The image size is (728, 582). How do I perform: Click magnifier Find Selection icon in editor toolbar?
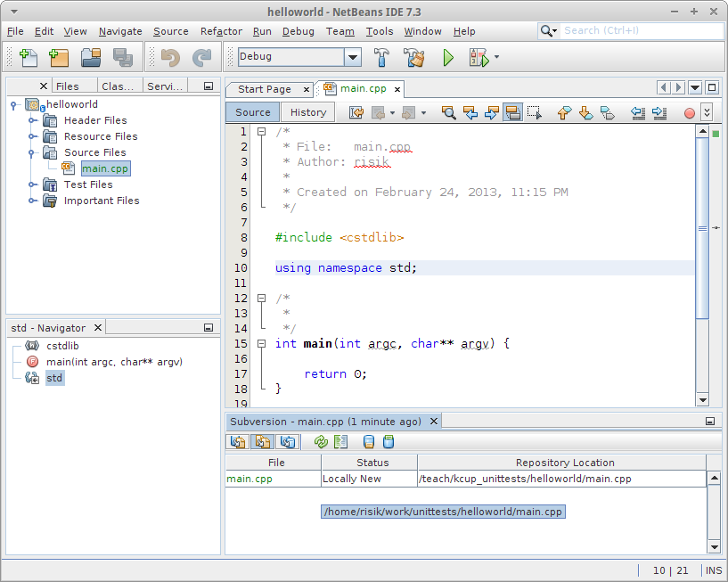tap(449, 112)
